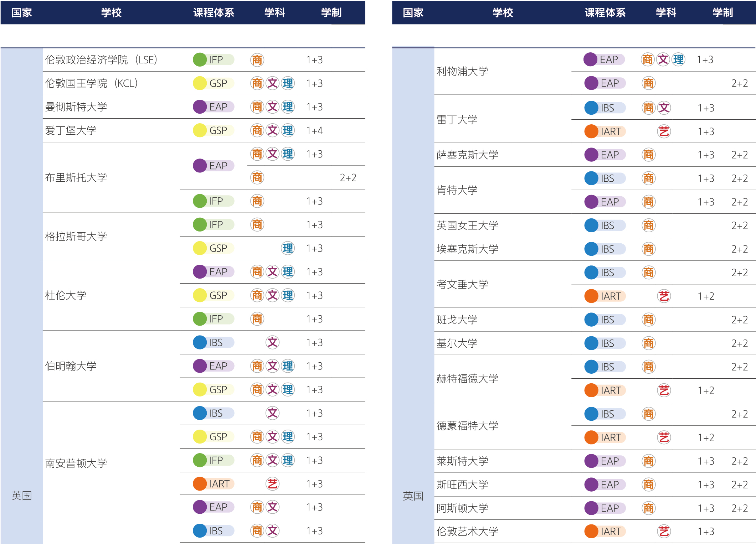Click the 文 icon in the 曼彻斯特大学 row

(x=273, y=107)
